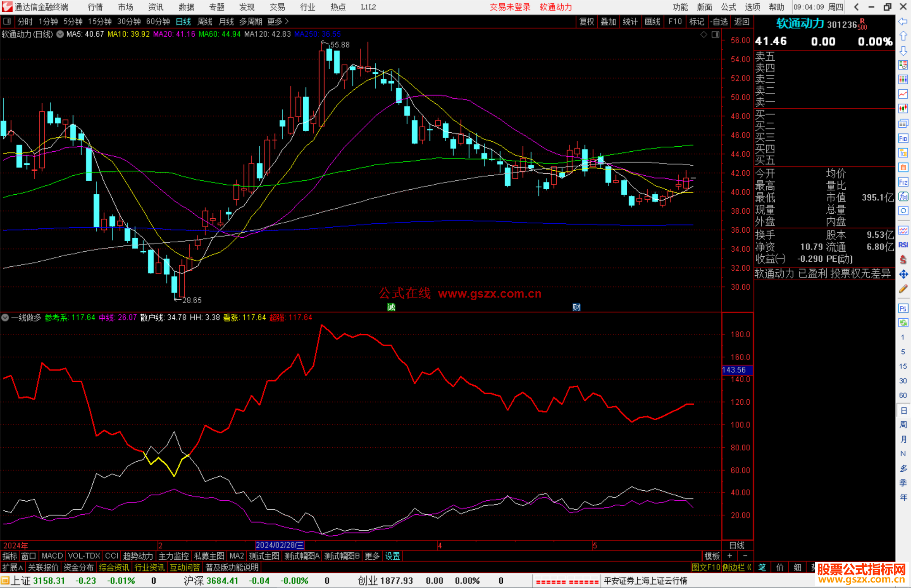Click the RSI indicator icon in sidebar
The width and height of the screenshot is (911, 588).
click(x=903, y=245)
